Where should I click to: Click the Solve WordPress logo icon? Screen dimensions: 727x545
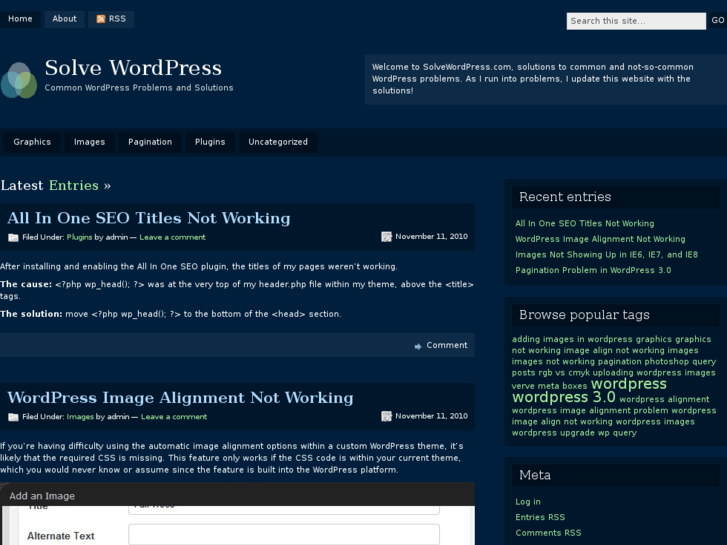(x=19, y=80)
